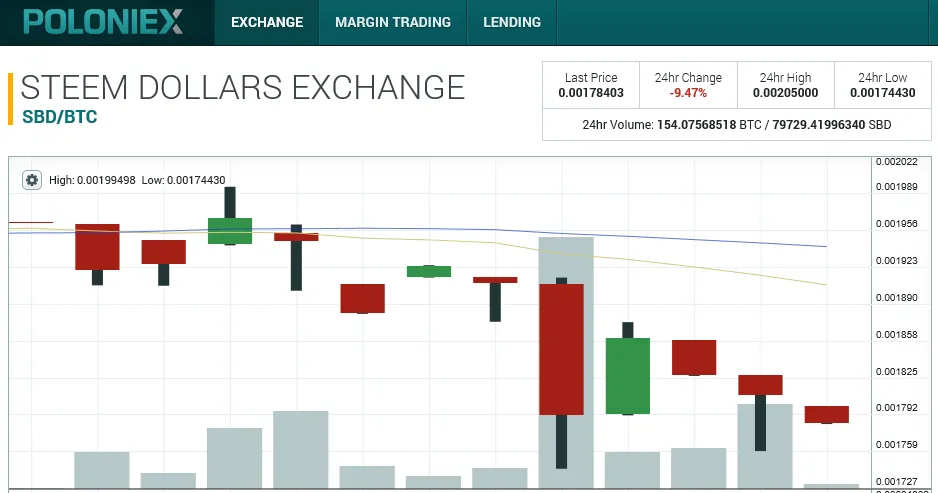Click the 0.001825 price axis label
938x493 pixels.
[897, 372]
